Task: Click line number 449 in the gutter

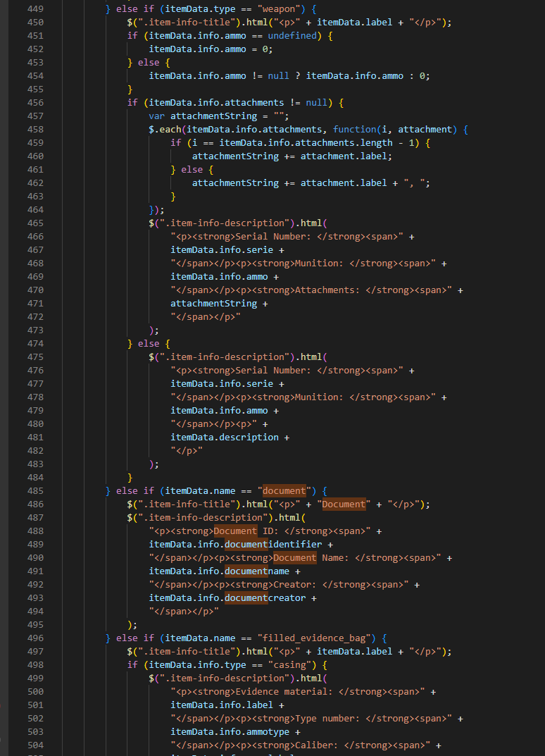Action: click(x=35, y=9)
